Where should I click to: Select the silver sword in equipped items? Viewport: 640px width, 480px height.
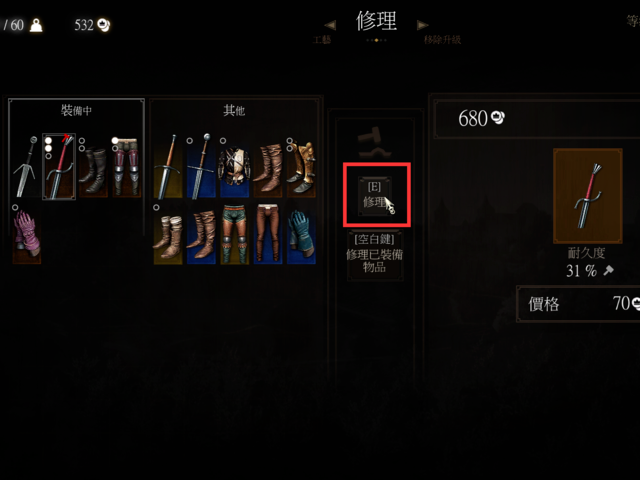tap(26, 167)
